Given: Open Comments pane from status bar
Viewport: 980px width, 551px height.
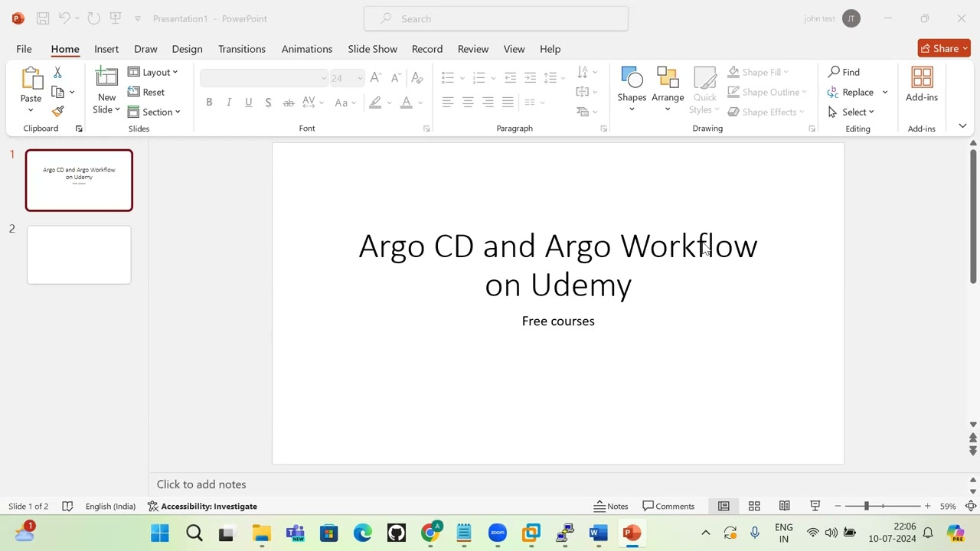Looking at the screenshot, I should pyautogui.click(x=668, y=506).
